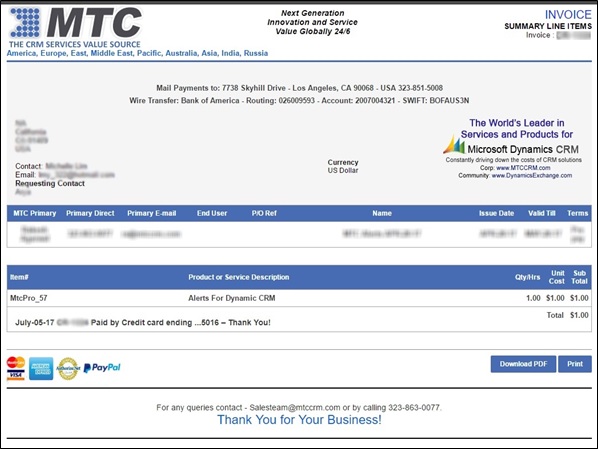Click the MTC company logo
The image size is (598, 449).
pyautogui.click(x=76, y=27)
